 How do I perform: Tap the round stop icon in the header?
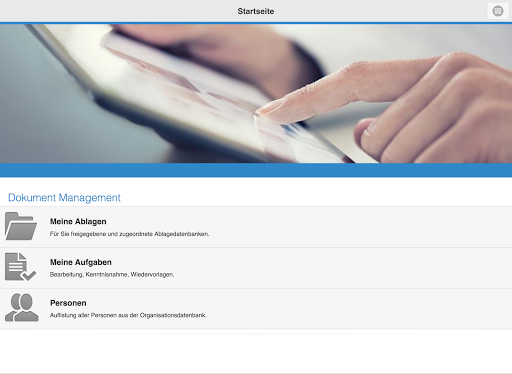[498, 11]
